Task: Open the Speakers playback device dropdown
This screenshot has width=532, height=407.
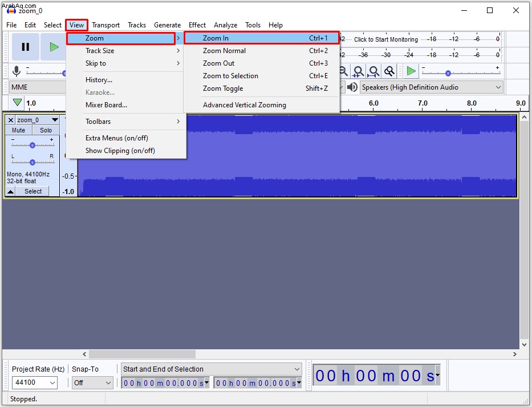Action: (x=431, y=87)
